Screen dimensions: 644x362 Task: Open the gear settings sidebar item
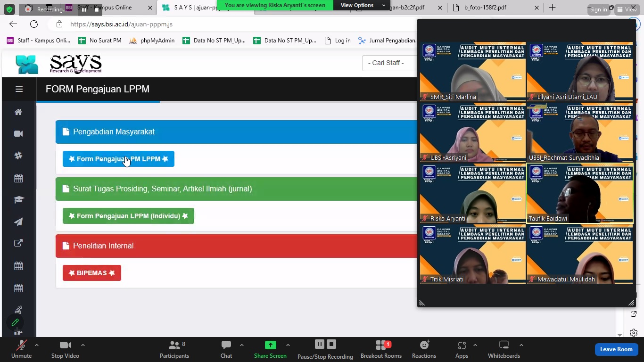coord(18,156)
